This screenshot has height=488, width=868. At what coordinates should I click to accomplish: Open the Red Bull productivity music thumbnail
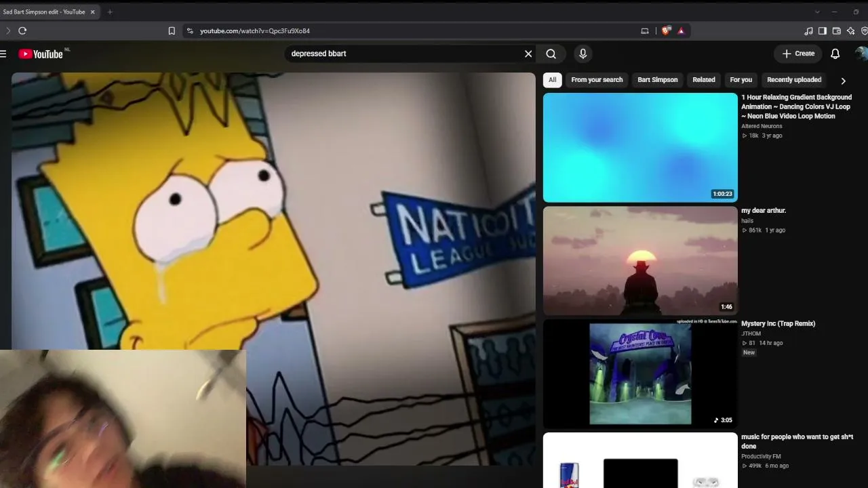[x=640, y=460]
